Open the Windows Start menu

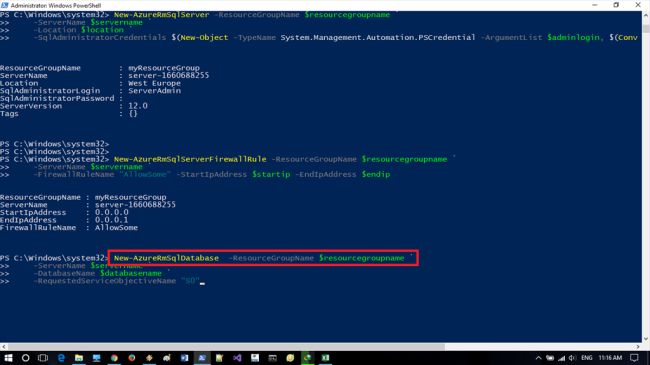[8, 358]
